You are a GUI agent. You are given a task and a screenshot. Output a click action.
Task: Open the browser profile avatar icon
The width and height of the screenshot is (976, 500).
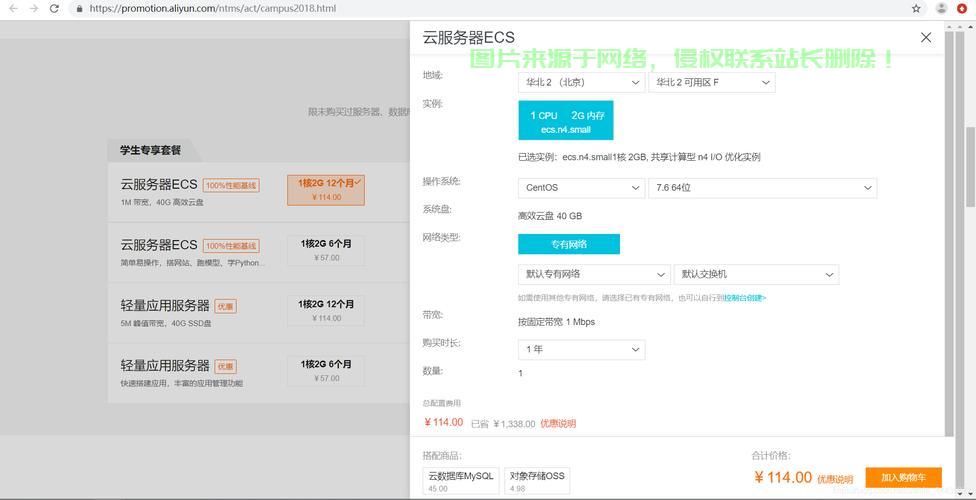(x=941, y=8)
